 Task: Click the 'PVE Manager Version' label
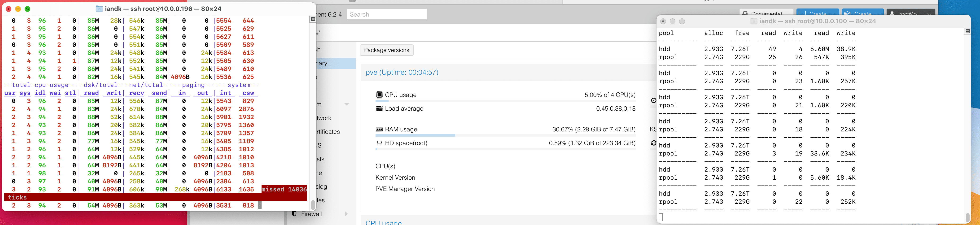pos(405,189)
